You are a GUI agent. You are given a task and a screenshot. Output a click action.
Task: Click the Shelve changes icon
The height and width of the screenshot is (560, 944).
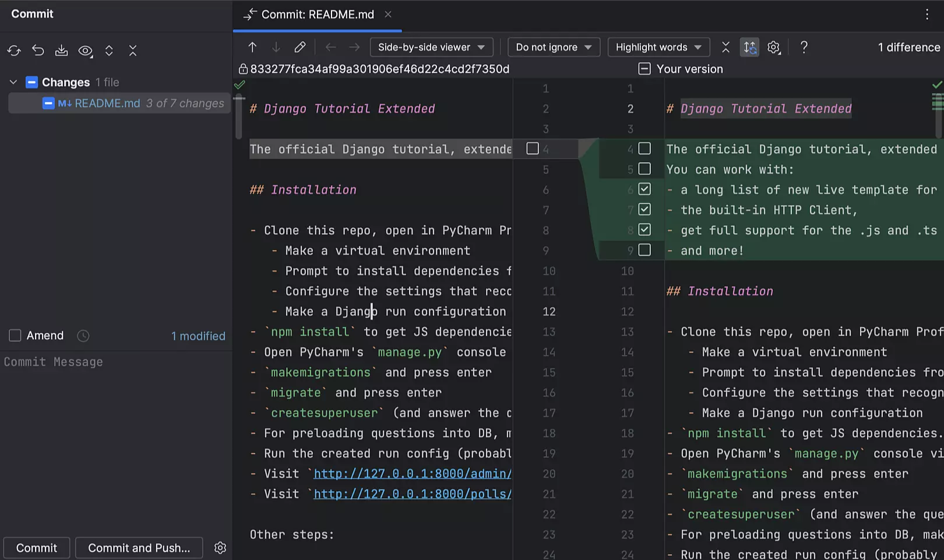pos(61,51)
